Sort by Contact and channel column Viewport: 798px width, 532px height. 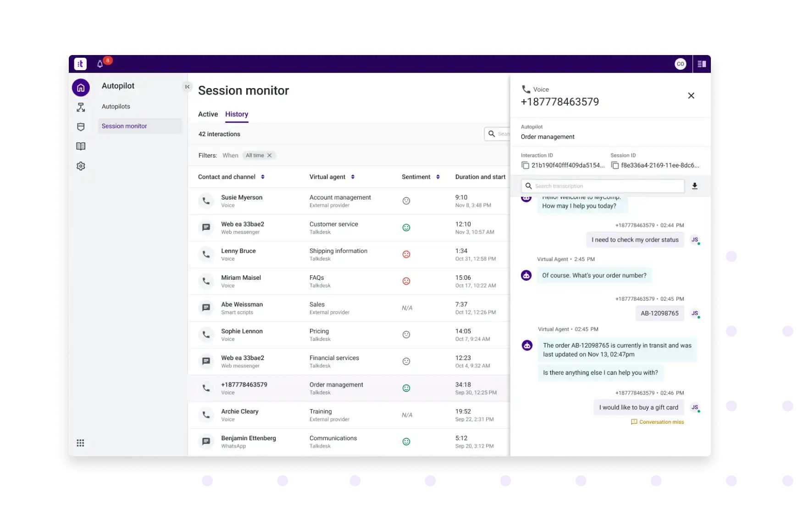[x=262, y=177]
